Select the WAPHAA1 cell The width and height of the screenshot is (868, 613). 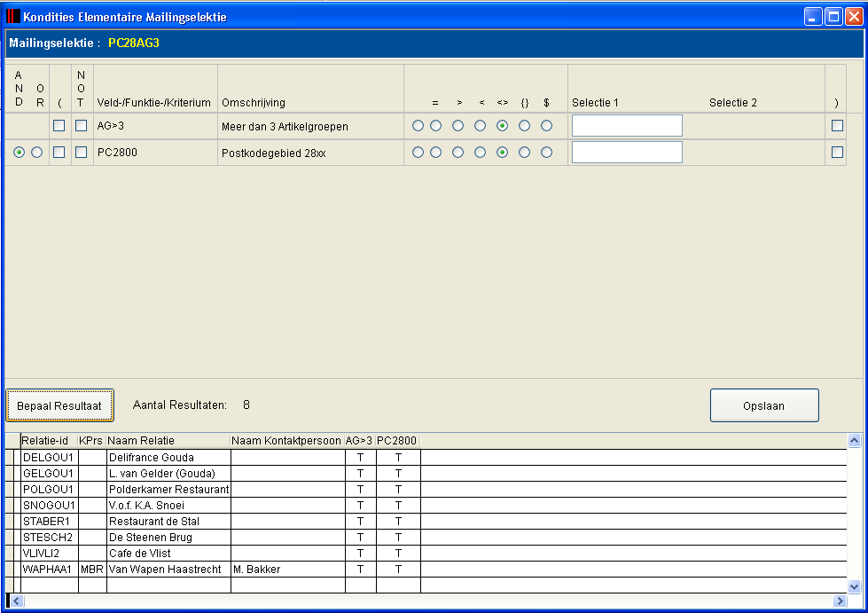click(x=50, y=570)
